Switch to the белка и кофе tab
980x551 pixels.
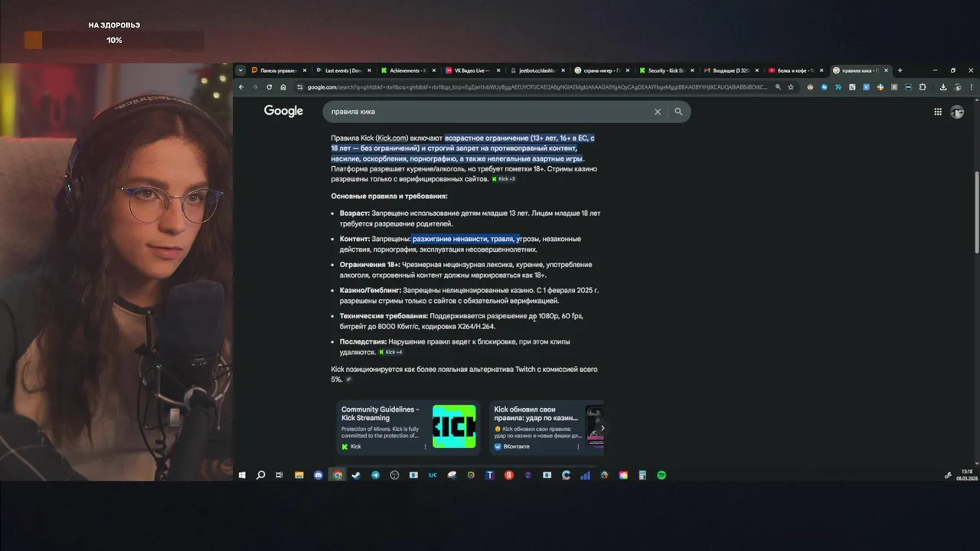pos(795,70)
